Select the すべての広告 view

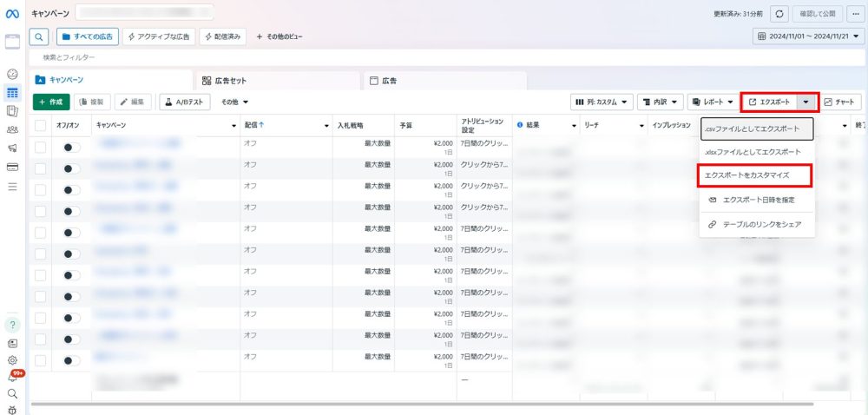(88, 36)
